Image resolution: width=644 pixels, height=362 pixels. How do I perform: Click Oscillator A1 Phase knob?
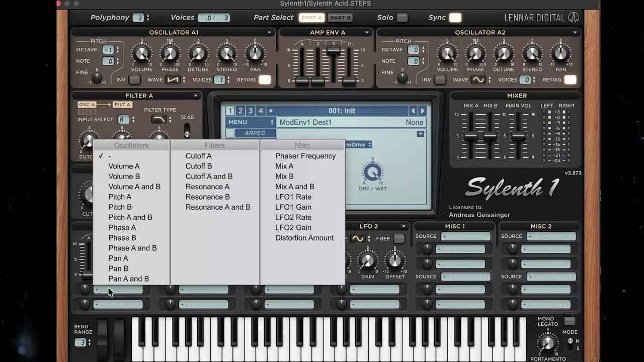coord(170,53)
